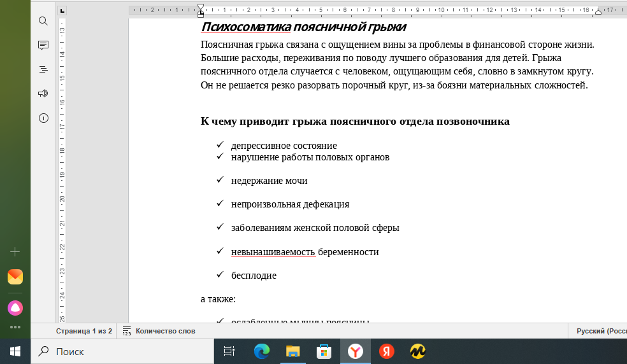Viewport: 627px width, 364px height.
Task: Open the comments panel icon
Action: [x=43, y=45]
